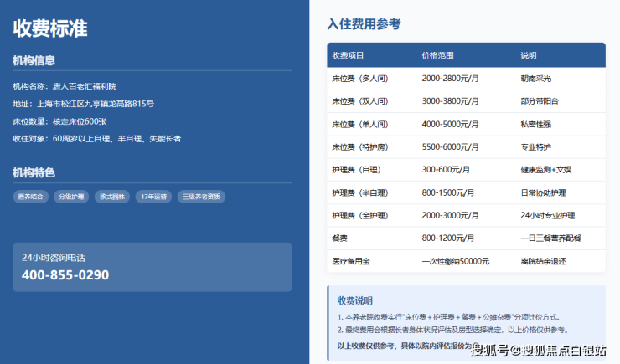This screenshot has width=620, height=364.
Task: Click the 24小时咨询电话 label
Action: click(x=54, y=258)
